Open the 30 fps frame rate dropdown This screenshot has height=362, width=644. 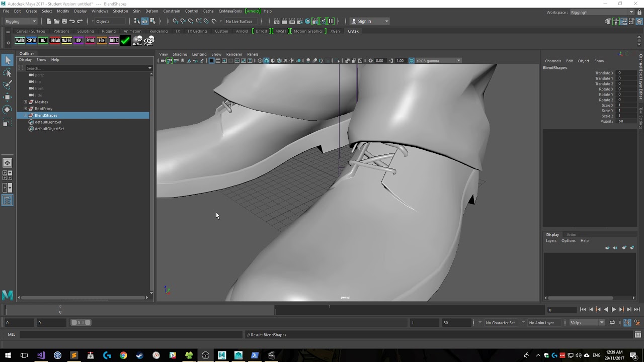tap(587, 323)
